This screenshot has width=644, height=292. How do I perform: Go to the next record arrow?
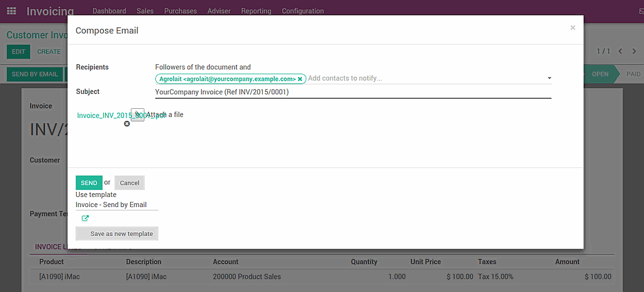pyautogui.click(x=634, y=51)
